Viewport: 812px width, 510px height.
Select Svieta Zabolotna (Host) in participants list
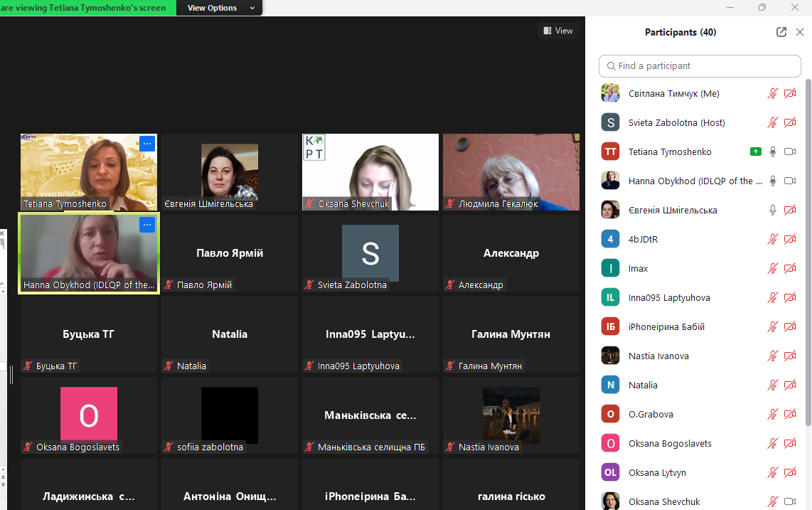(x=700, y=123)
